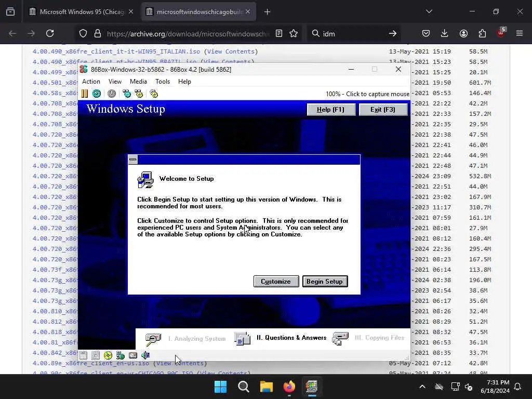The image size is (532, 399).
Task: Open the notification bell
Action: point(518,387)
